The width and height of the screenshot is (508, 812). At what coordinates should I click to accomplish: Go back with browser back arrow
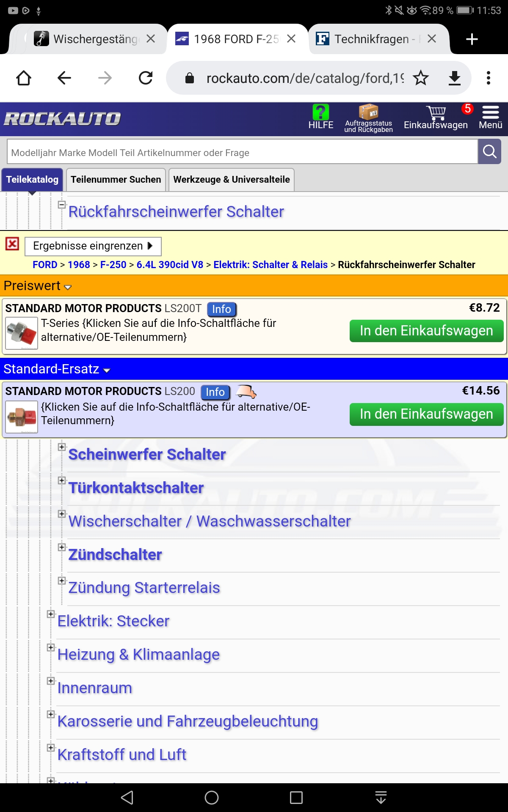click(64, 78)
